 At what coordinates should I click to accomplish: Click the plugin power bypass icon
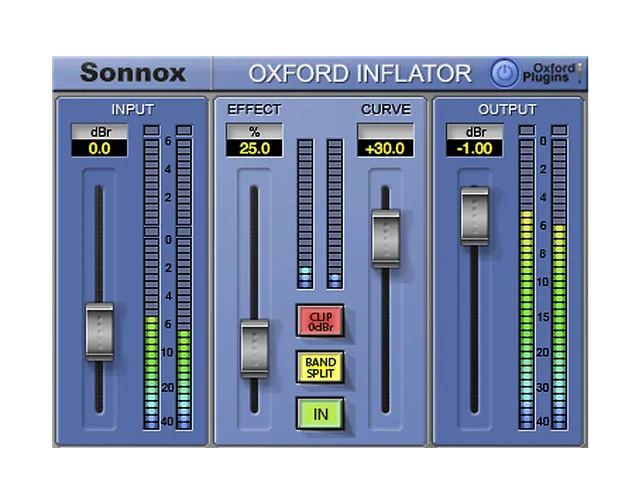coord(505,73)
